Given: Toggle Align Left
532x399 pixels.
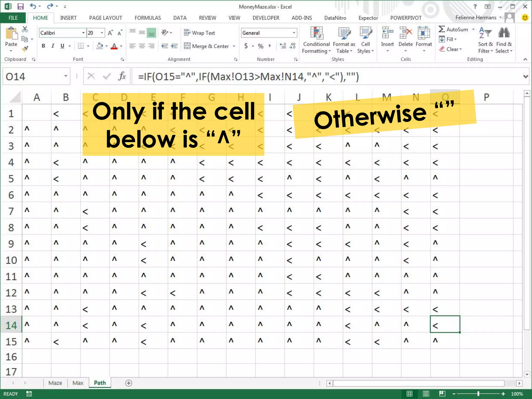Looking at the screenshot, I should pyautogui.click(x=132, y=46).
